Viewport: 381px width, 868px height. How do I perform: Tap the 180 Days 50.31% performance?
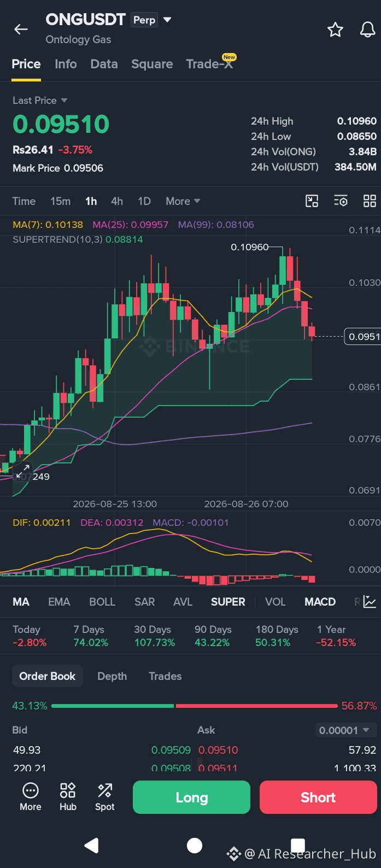click(277, 636)
